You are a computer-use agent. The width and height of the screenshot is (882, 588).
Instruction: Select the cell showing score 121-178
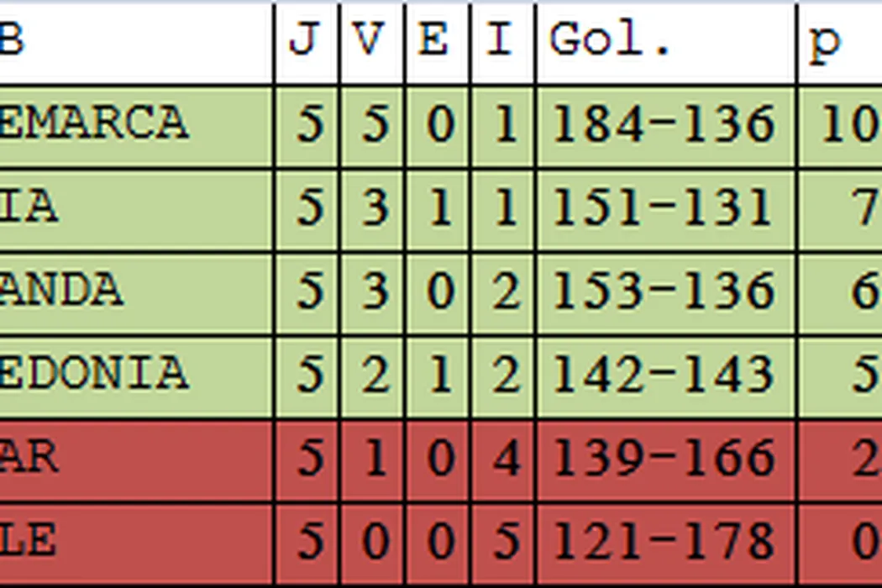[664, 542]
